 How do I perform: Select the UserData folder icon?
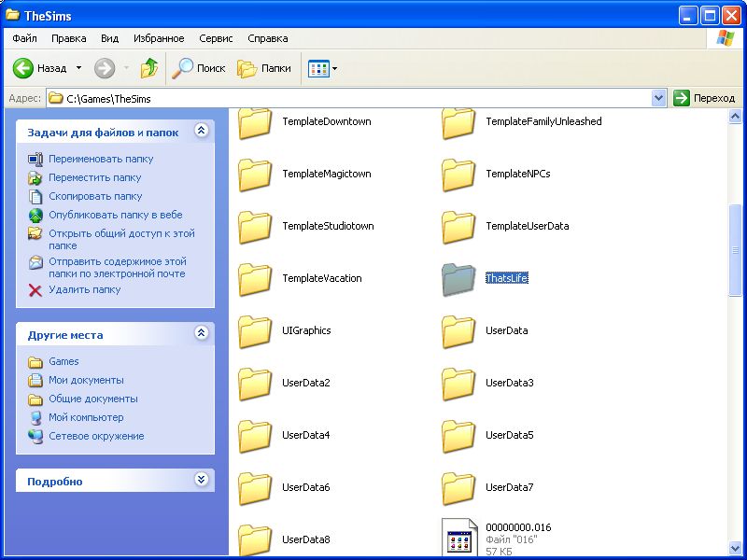coord(458,331)
